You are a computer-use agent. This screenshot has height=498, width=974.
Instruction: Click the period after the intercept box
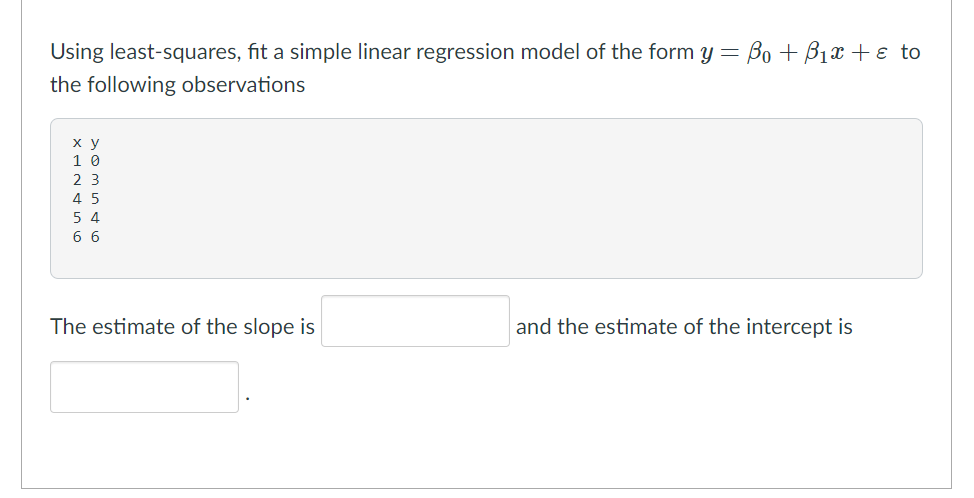tap(248, 399)
